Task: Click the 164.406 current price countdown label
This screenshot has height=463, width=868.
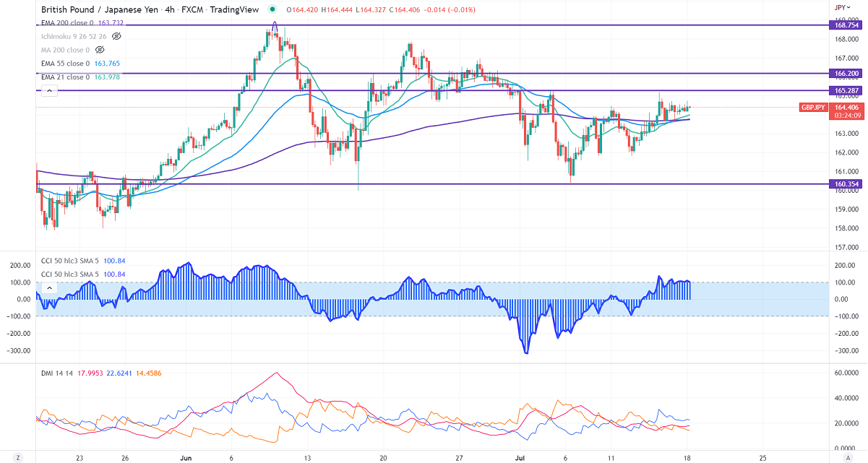Action: point(846,111)
